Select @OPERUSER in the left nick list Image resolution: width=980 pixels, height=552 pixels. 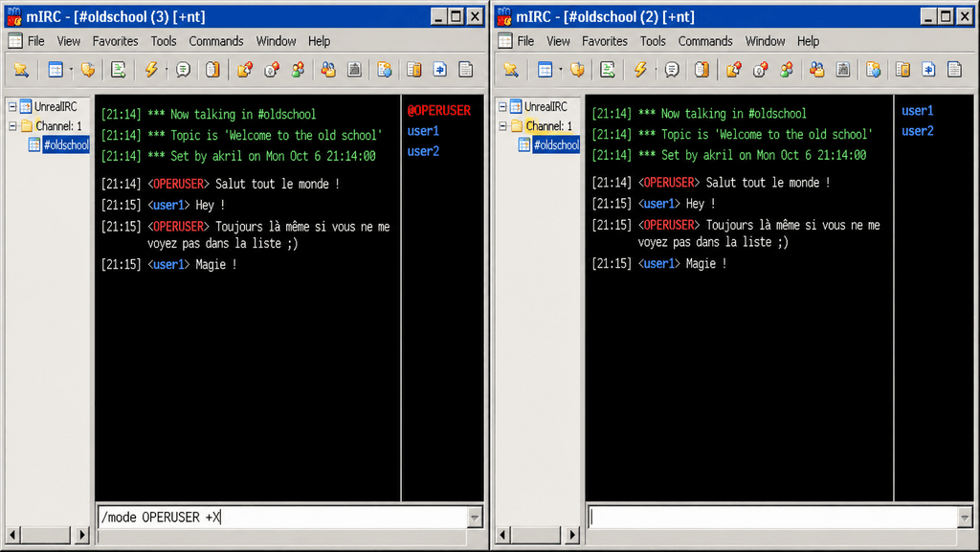tap(438, 111)
